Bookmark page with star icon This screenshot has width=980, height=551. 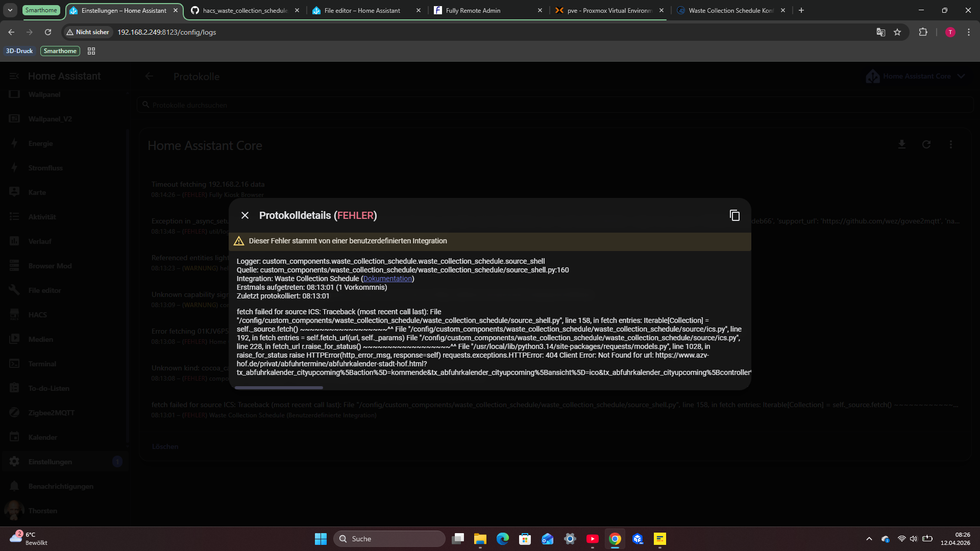click(x=897, y=32)
